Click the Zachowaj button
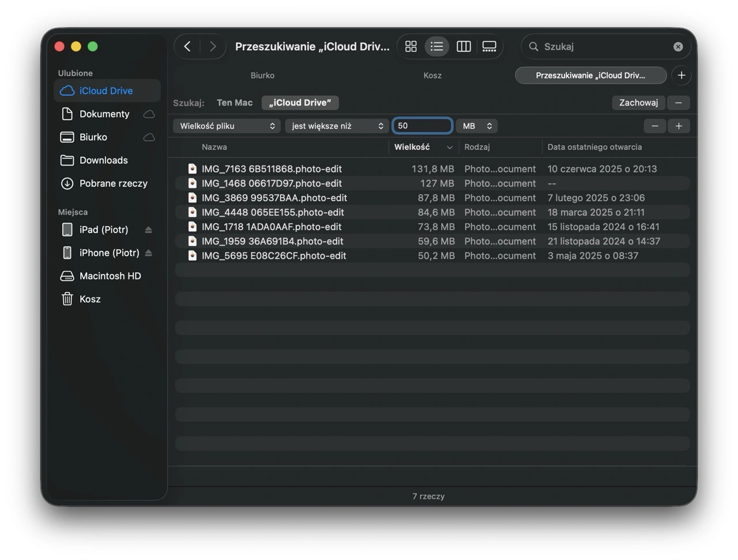The width and height of the screenshot is (738, 560). coord(638,103)
